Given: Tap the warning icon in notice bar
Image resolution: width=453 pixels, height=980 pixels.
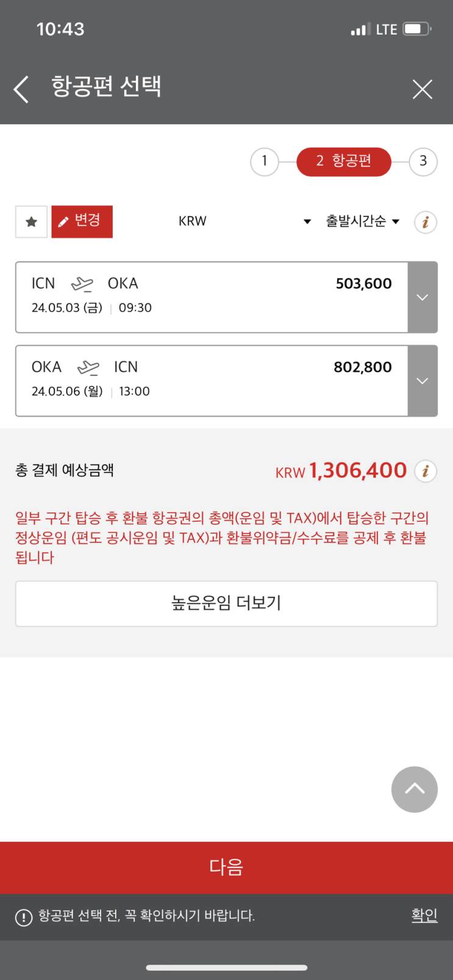Looking at the screenshot, I should tap(24, 917).
